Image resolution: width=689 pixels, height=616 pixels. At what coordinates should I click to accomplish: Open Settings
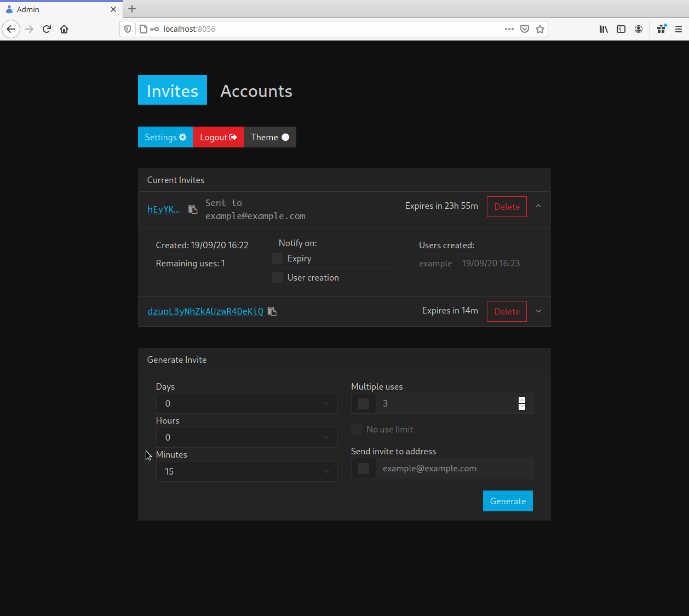(165, 137)
